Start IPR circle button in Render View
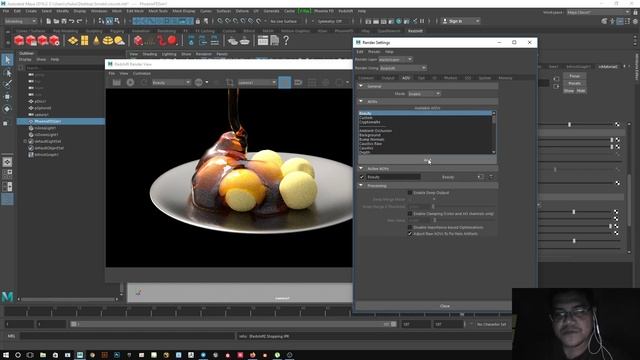 pos(130,82)
